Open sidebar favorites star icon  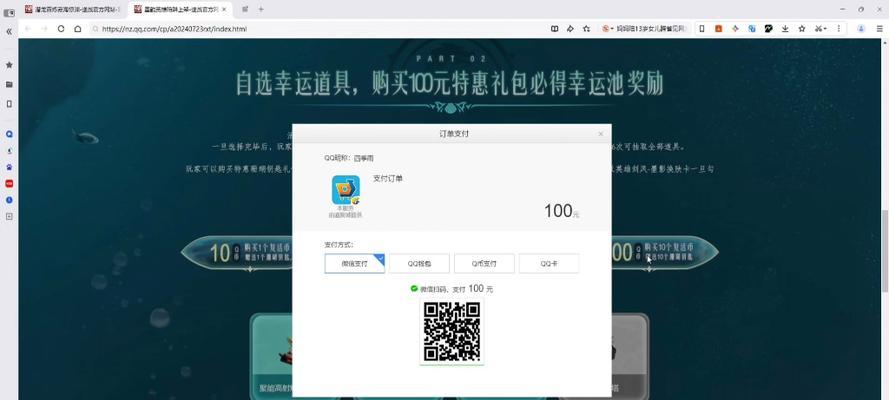[x=9, y=65]
